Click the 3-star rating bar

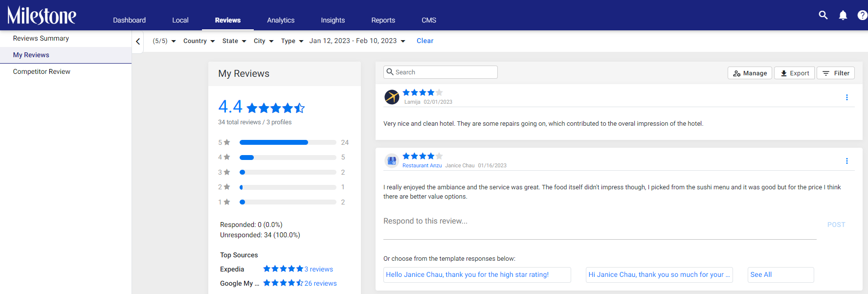coord(288,172)
